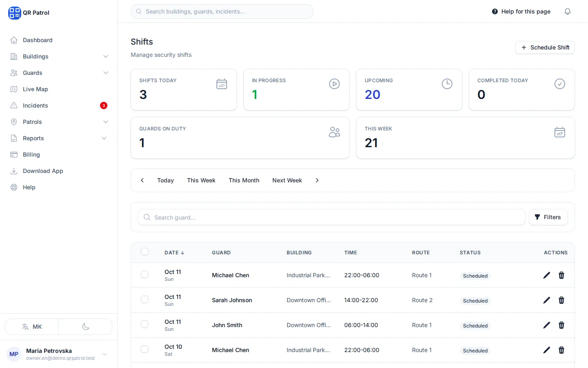Click checkmark icon in Completed Today card

click(560, 84)
